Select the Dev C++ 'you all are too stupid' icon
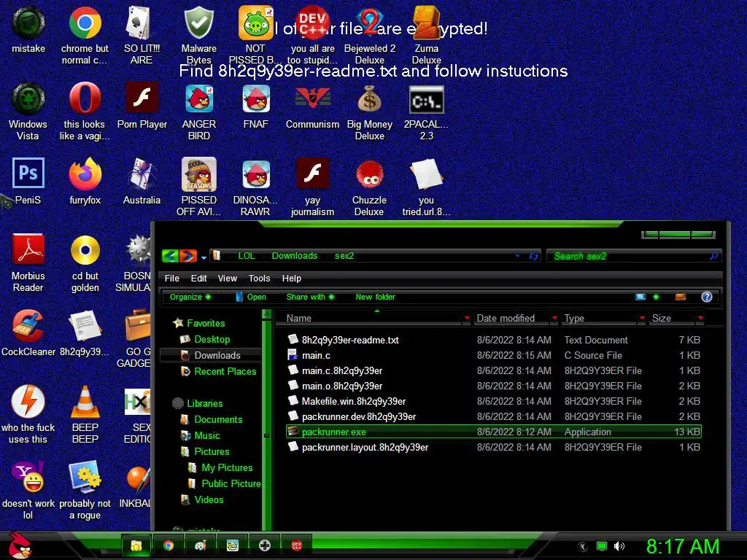This screenshot has width=747, height=560. pyautogui.click(x=312, y=34)
